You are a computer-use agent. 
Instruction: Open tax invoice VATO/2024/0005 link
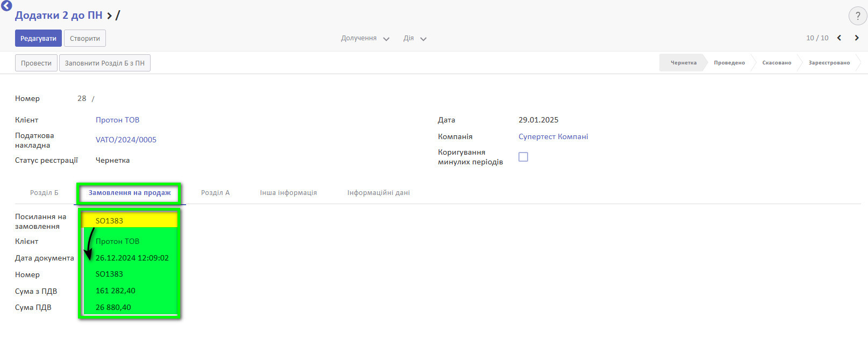(126, 140)
